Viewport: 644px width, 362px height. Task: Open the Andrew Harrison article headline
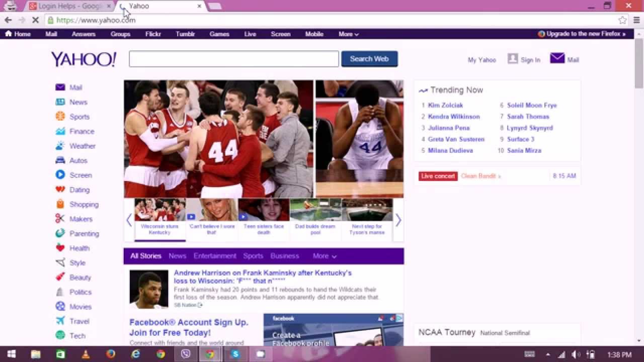pyautogui.click(x=263, y=277)
